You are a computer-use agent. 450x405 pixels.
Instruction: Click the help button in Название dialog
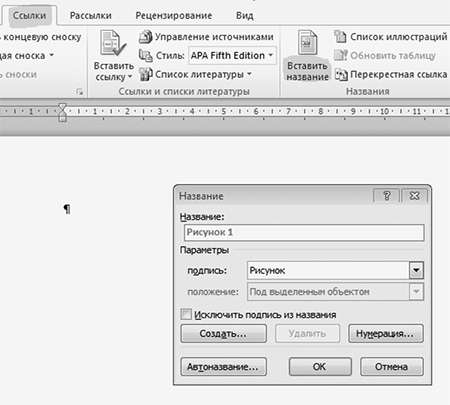[x=386, y=196]
